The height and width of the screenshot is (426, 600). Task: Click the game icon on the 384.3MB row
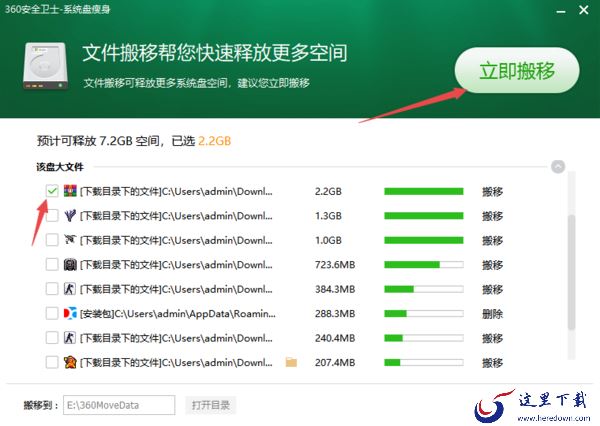pyautogui.click(x=70, y=289)
